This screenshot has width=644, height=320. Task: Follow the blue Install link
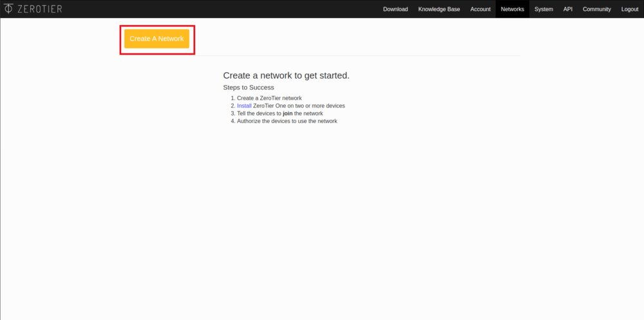pyautogui.click(x=244, y=106)
